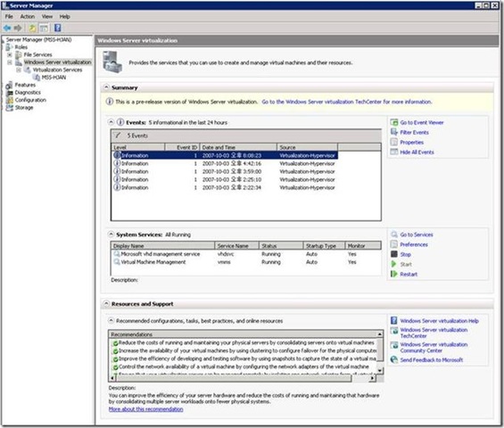
Task: Select the event at 4:42:16
Action: (x=225, y=163)
